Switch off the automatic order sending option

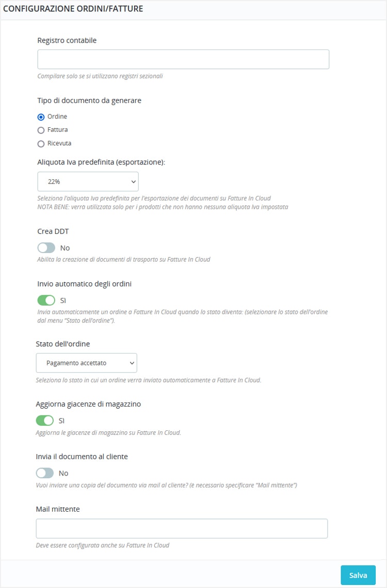point(46,300)
